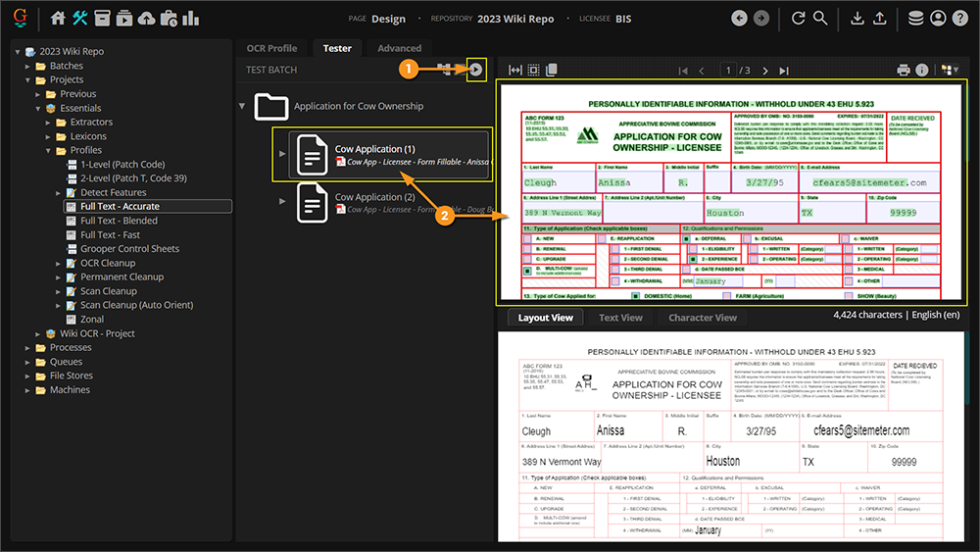Click the Home icon in top toolbar
The height and width of the screenshot is (552, 980).
[58, 19]
